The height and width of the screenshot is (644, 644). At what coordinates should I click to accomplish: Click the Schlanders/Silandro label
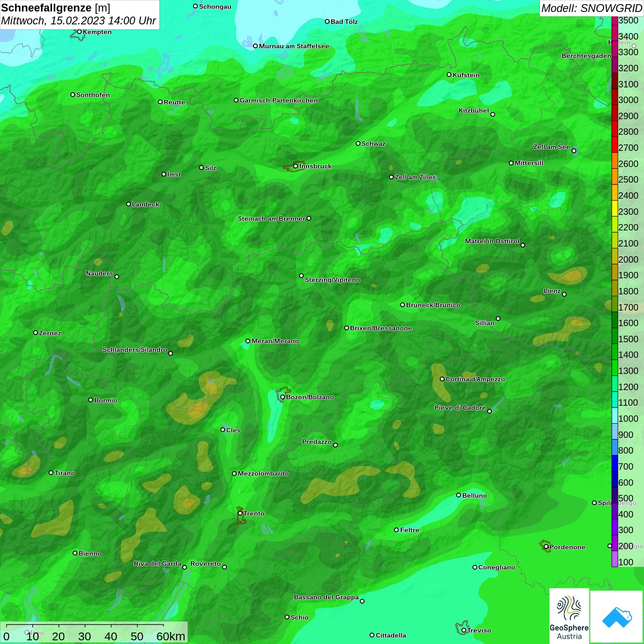(135, 350)
